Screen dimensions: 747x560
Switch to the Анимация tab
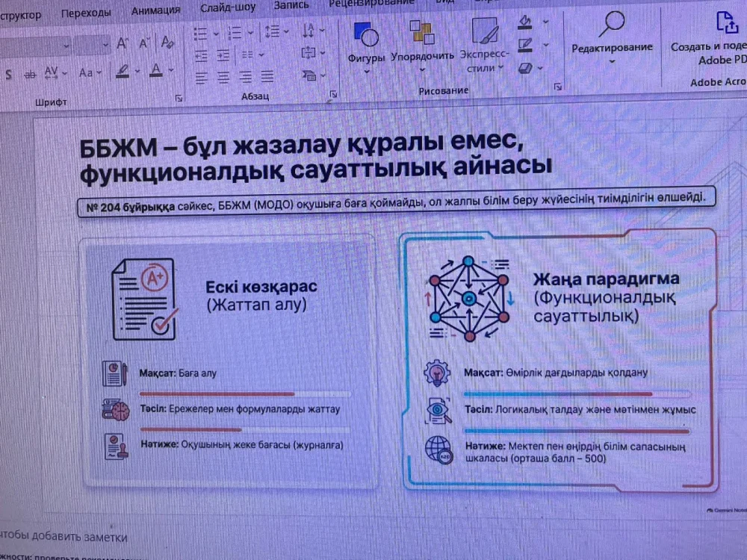[x=156, y=10]
